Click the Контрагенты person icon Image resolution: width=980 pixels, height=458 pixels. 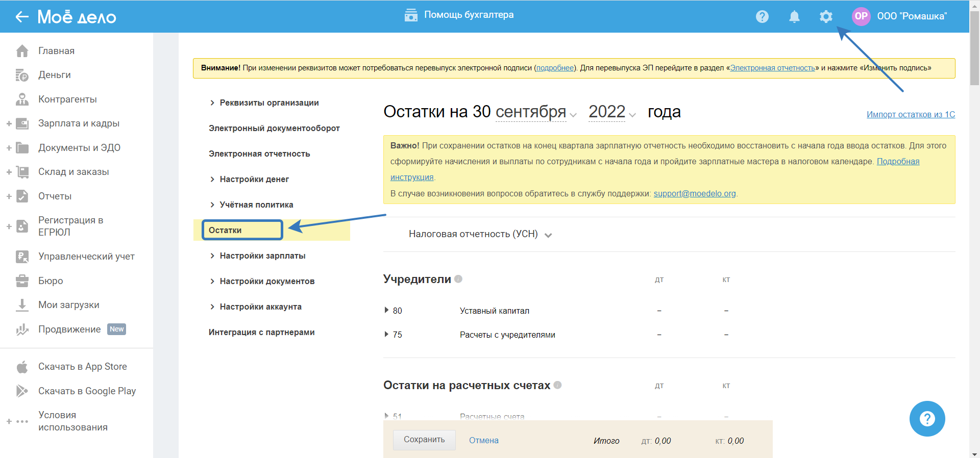[x=22, y=99]
